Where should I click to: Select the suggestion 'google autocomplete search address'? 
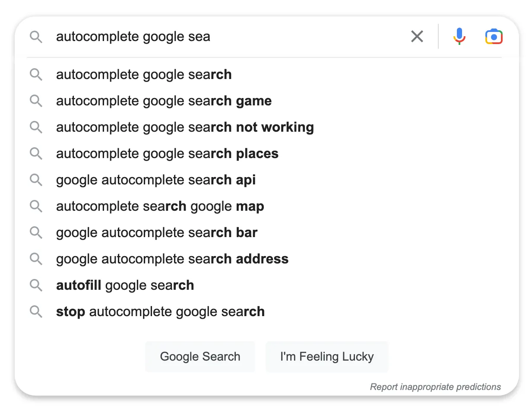(x=172, y=259)
